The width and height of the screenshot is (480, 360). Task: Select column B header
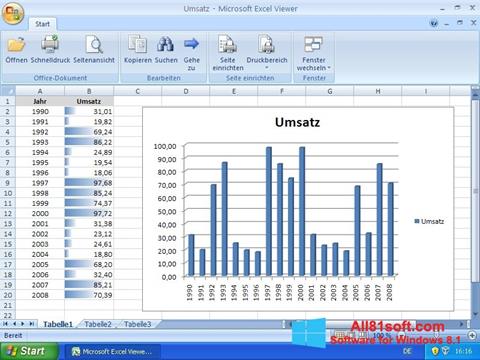click(89, 91)
